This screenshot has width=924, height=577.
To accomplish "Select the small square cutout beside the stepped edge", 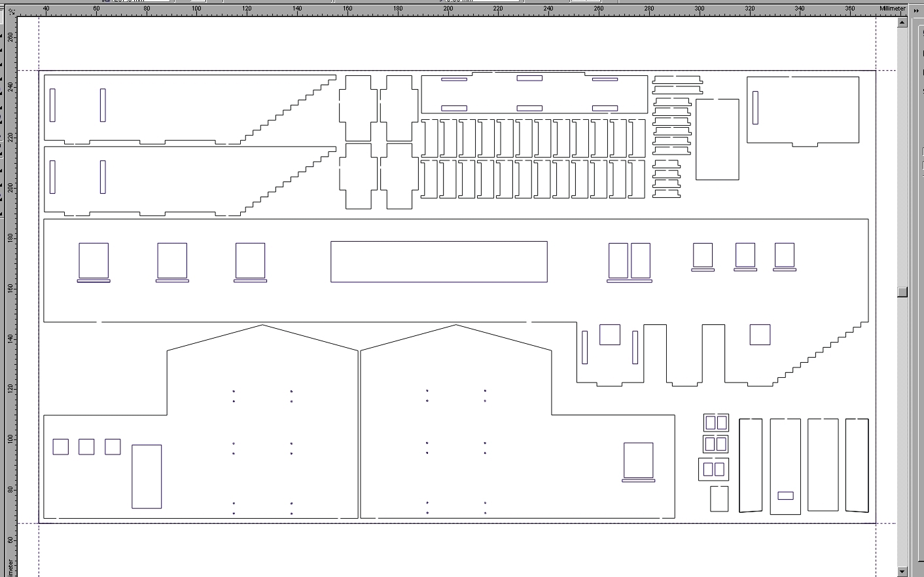I will pyautogui.click(x=760, y=335).
